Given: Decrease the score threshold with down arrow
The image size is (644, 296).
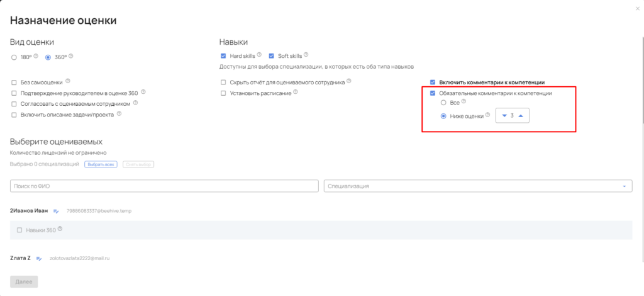Looking at the screenshot, I should pyautogui.click(x=504, y=116).
